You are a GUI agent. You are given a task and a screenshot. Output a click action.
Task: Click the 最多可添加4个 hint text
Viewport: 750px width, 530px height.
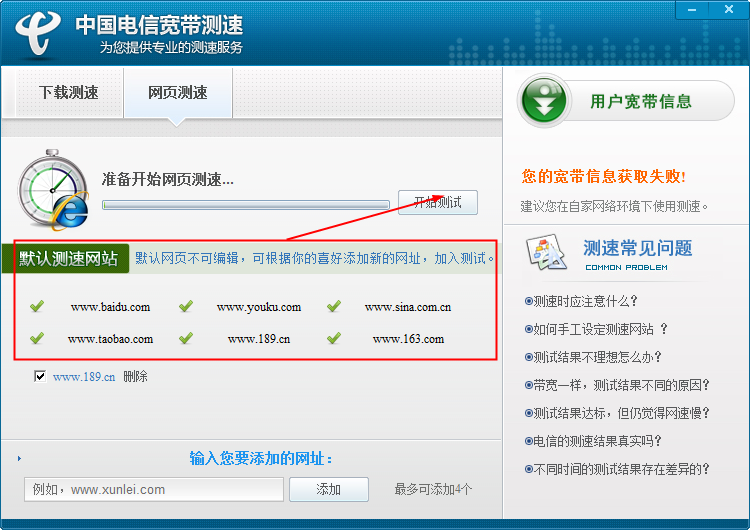pos(433,489)
